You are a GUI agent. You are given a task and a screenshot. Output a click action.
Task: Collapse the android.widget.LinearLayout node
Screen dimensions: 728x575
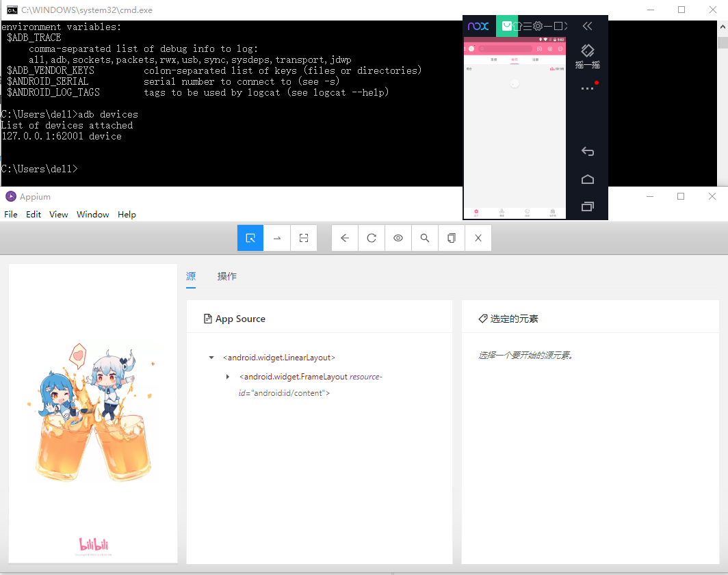pyautogui.click(x=211, y=358)
